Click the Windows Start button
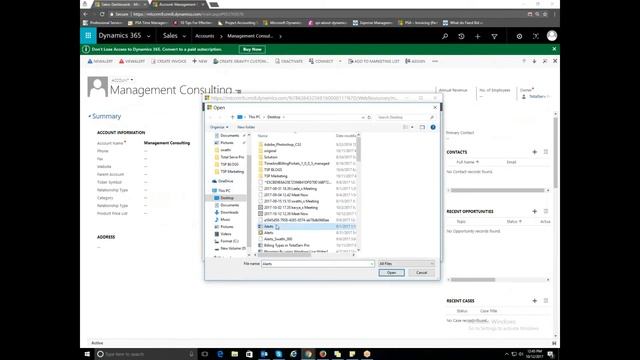 87,354
